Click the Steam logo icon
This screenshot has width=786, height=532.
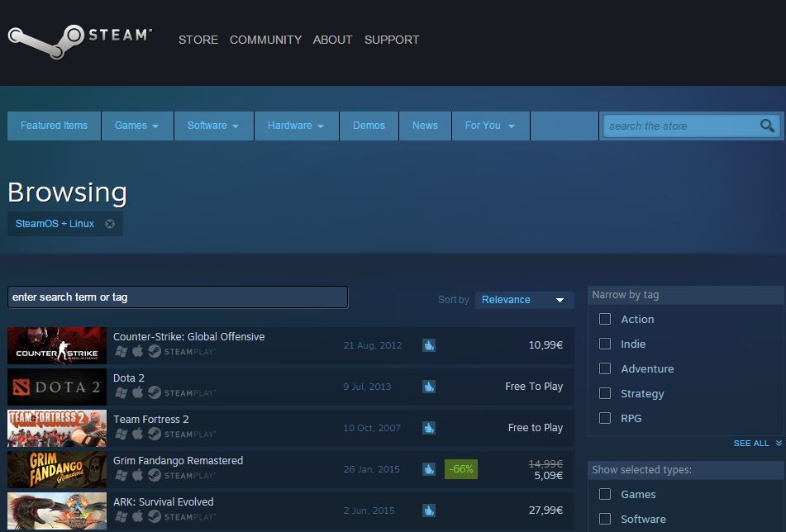tap(45, 39)
